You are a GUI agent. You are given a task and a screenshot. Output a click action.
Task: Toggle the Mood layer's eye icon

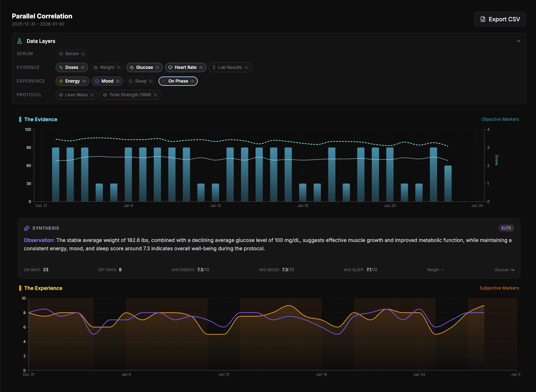(x=117, y=81)
